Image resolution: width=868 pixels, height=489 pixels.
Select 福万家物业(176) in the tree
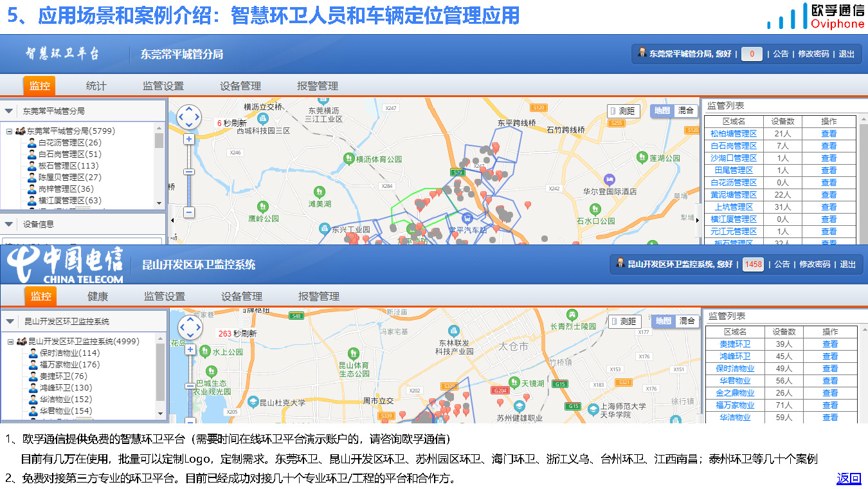coord(69,365)
